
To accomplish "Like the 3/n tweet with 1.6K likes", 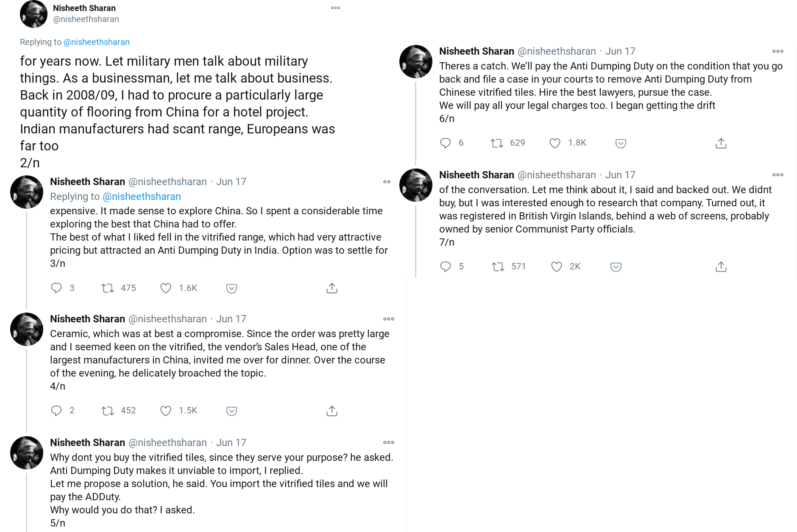I will 166,288.
